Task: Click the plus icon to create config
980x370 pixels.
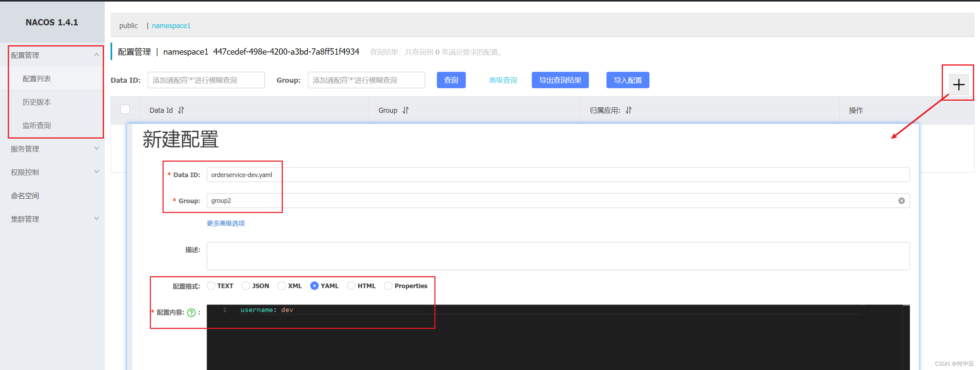Action: [x=959, y=85]
